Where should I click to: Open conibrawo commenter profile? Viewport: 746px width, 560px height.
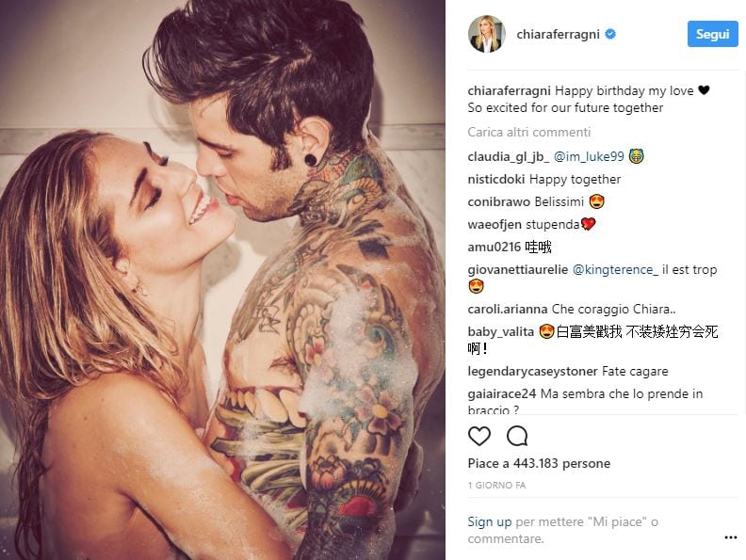(499, 202)
